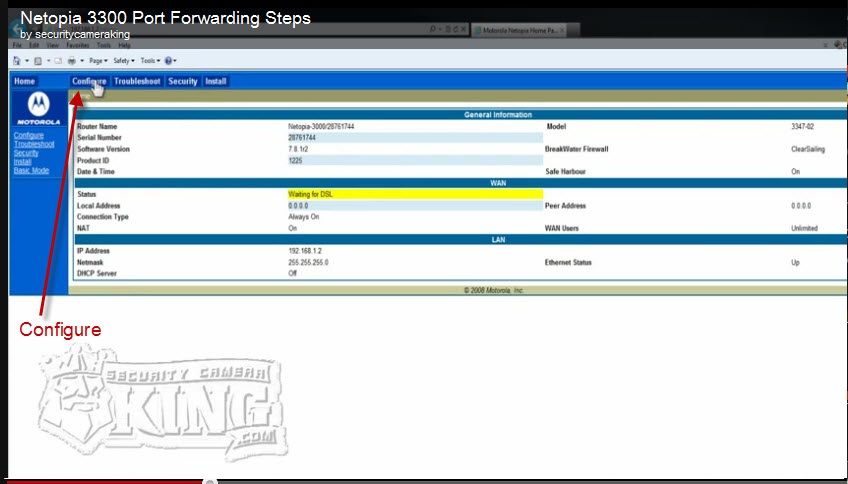Open the Page dropdown menu
The height and width of the screenshot is (484, 848).
98,61
